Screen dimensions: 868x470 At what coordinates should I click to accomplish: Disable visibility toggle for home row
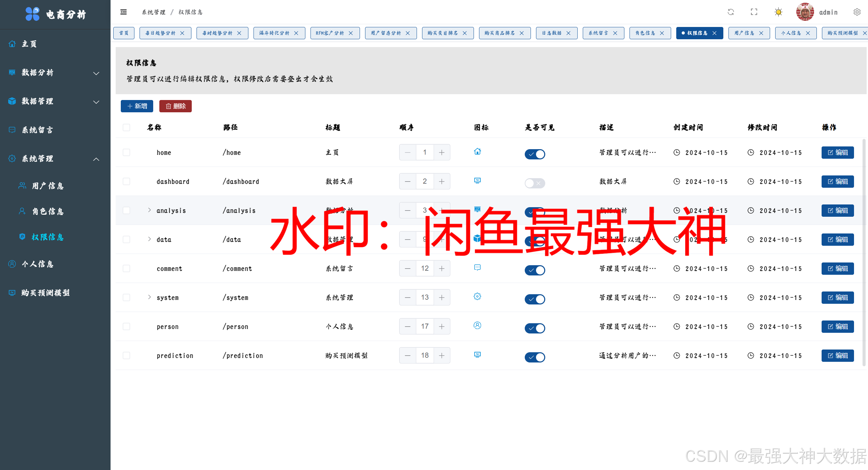(x=535, y=154)
